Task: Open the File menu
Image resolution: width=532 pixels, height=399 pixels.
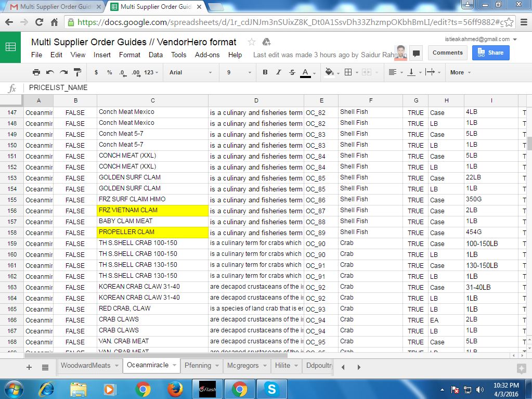Action: click(x=36, y=55)
